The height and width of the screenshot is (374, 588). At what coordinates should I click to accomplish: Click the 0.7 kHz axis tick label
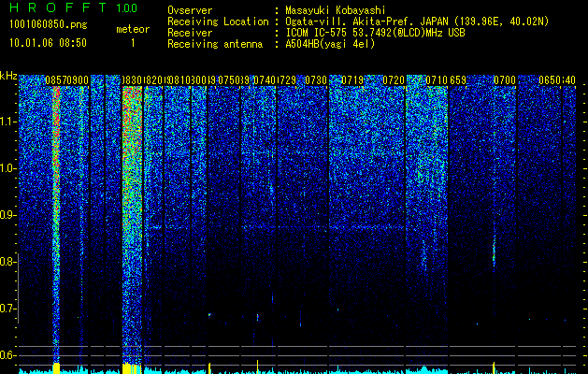(8, 309)
